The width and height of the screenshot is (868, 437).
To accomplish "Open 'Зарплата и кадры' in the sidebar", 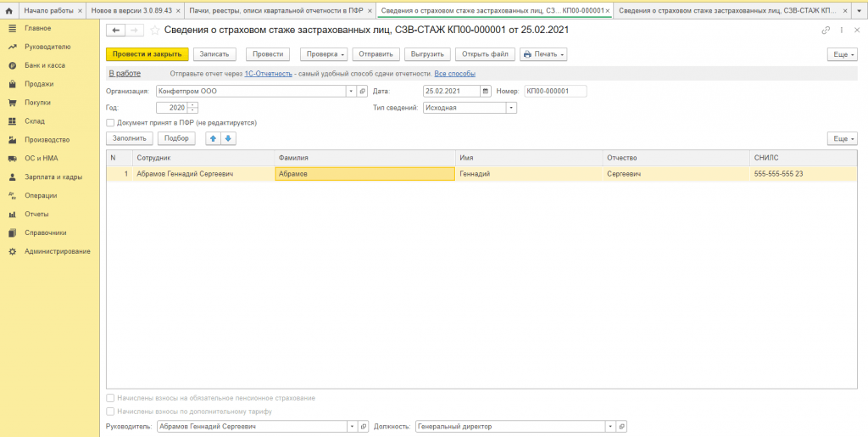I will [53, 176].
